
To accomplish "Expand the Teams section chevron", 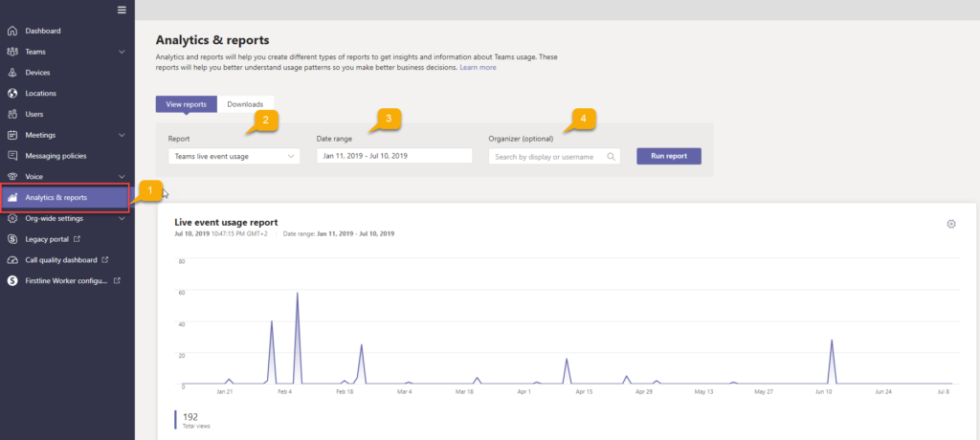I will pyautogui.click(x=122, y=52).
